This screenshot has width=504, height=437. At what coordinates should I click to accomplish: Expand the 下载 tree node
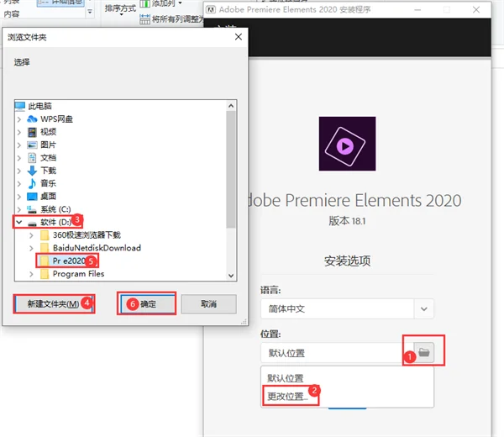pyautogui.click(x=19, y=171)
